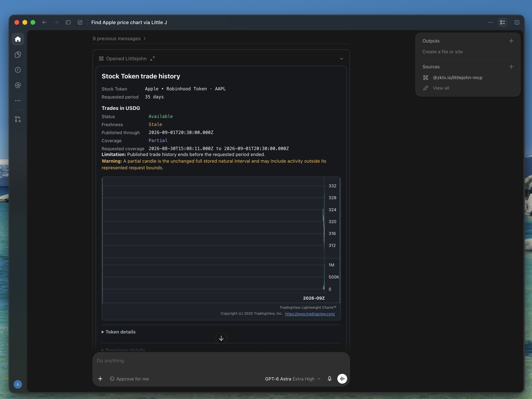Screen dimensions: 532x399
Task: Click the split view add-panel icon
Action: pos(517,22)
